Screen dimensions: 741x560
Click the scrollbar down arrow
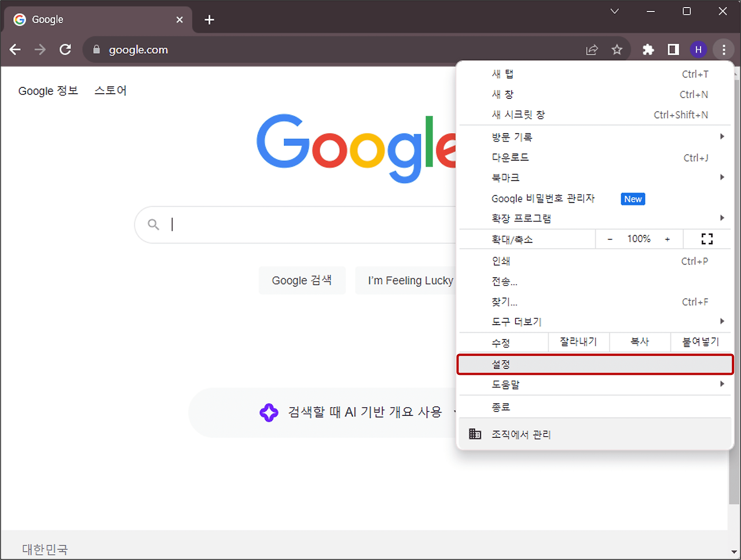[734, 552]
